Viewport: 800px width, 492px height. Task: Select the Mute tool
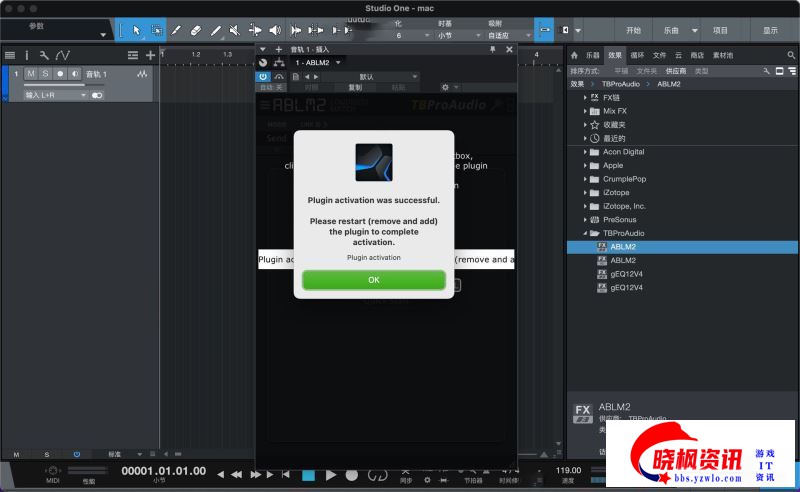pyautogui.click(x=235, y=30)
